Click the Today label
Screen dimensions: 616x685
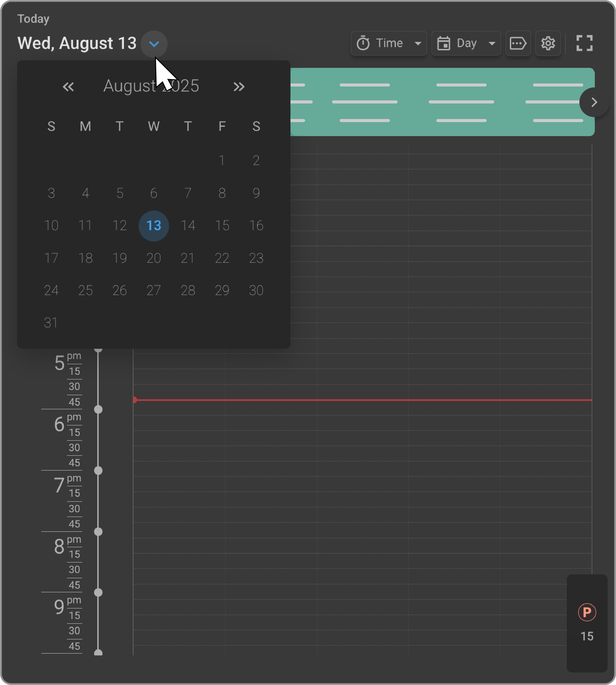click(33, 19)
